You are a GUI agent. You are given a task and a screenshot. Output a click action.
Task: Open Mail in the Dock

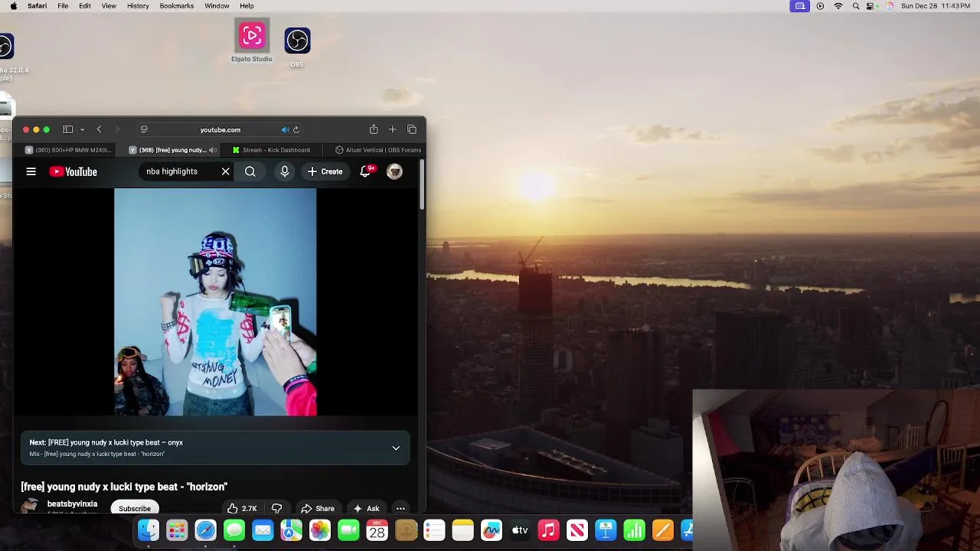coord(263,530)
